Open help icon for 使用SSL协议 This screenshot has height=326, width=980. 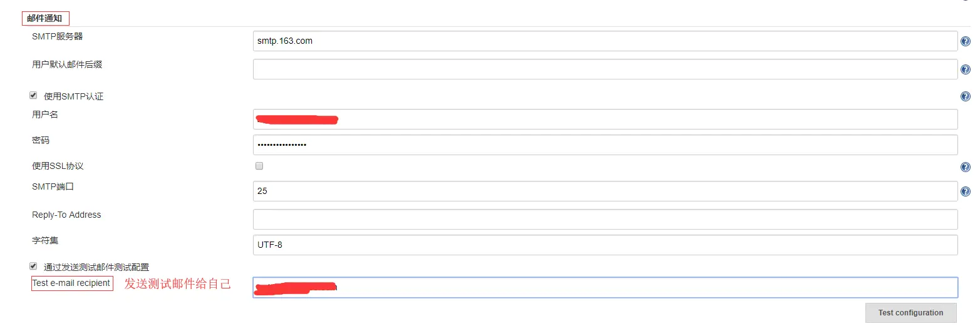click(x=965, y=167)
